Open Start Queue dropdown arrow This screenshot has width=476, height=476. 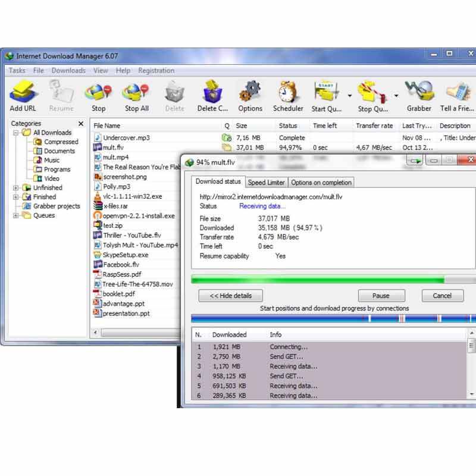point(350,96)
